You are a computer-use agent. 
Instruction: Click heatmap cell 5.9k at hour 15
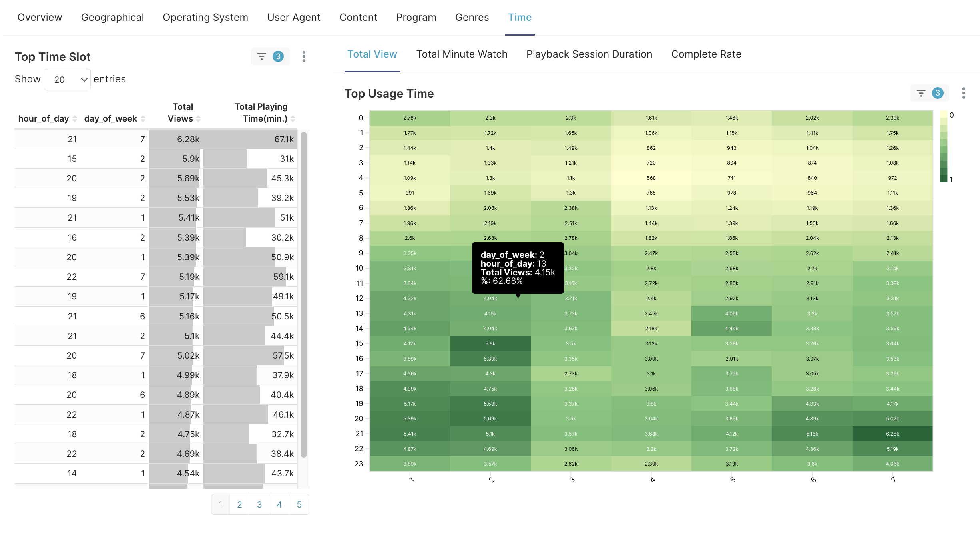pos(490,343)
